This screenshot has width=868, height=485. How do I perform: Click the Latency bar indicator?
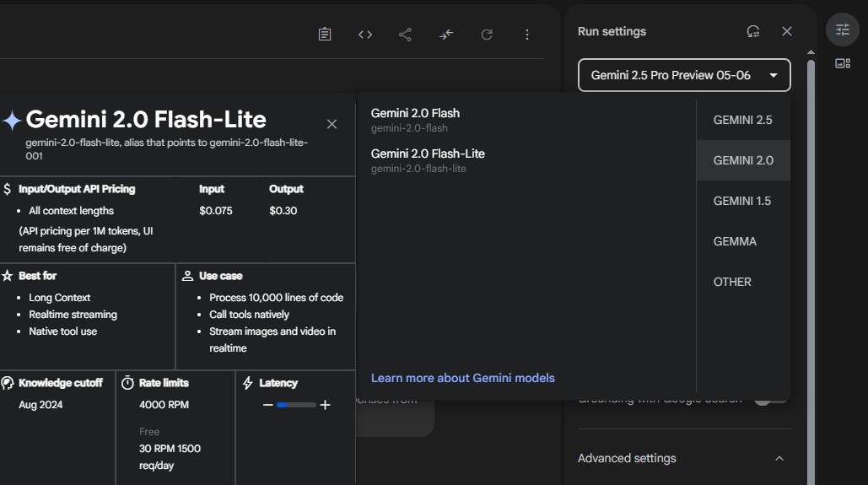tap(296, 405)
